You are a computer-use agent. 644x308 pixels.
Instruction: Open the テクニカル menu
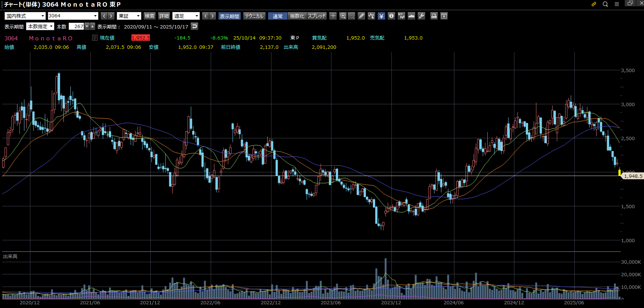pos(254,16)
